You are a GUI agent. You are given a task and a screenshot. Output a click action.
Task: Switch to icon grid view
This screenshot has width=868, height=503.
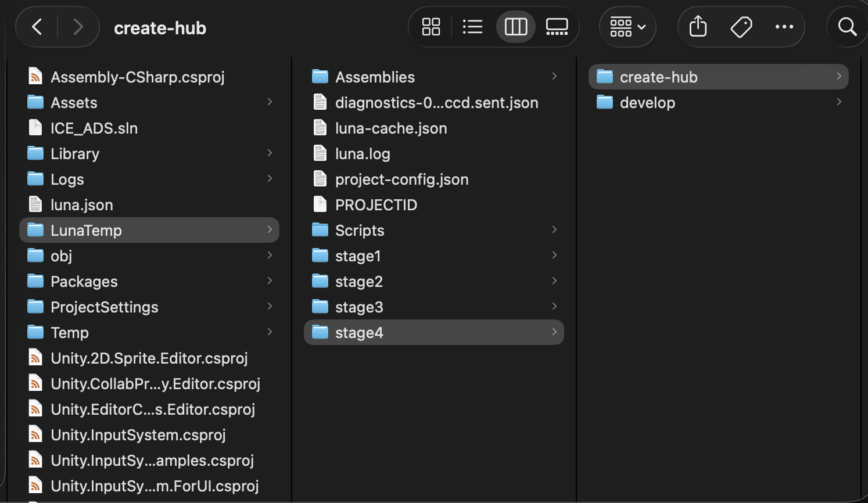pyautogui.click(x=431, y=27)
